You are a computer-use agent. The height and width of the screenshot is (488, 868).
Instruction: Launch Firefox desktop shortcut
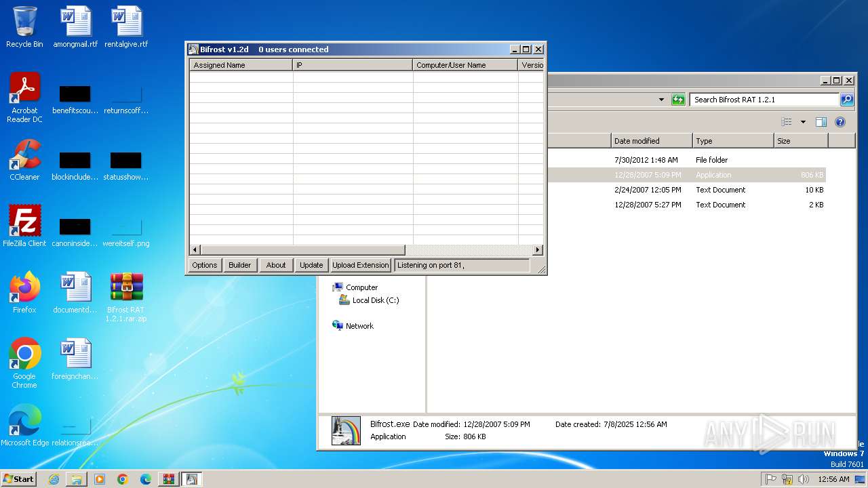click(24, 293)
